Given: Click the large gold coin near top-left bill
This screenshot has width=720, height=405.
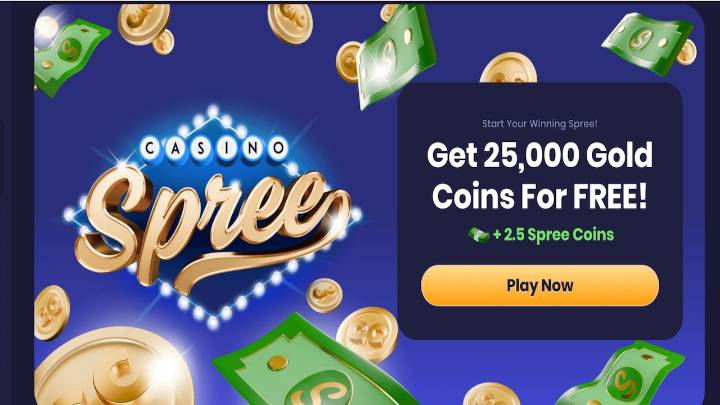Looking at the screenshot, I should click(144, 23).
